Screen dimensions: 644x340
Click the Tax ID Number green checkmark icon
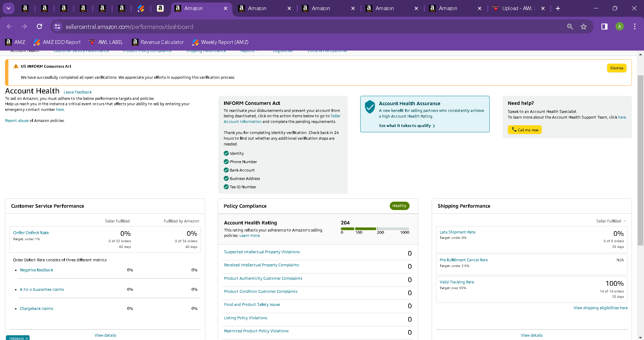[x=226, y=187]
